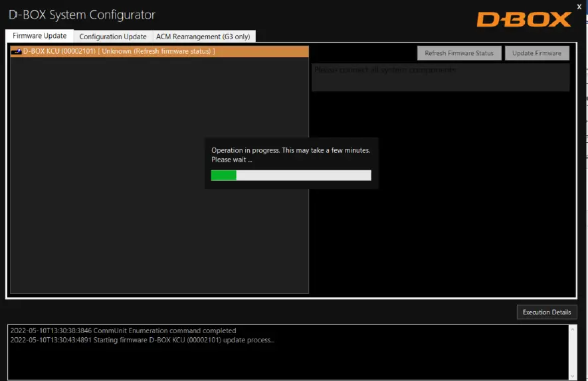Select log line 'Starting firmware D-BOX KCU update process'
The width and height of the screenshot is (588, 381).
142,340
